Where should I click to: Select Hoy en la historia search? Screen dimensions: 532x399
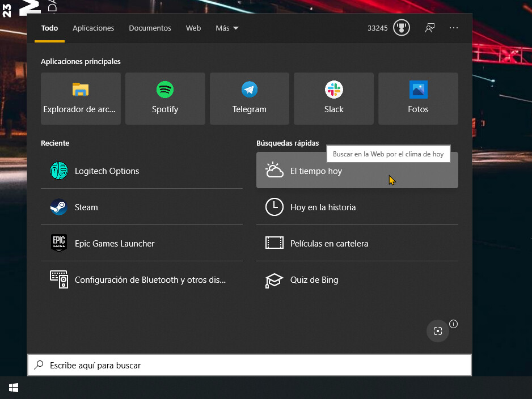point(357,207)
